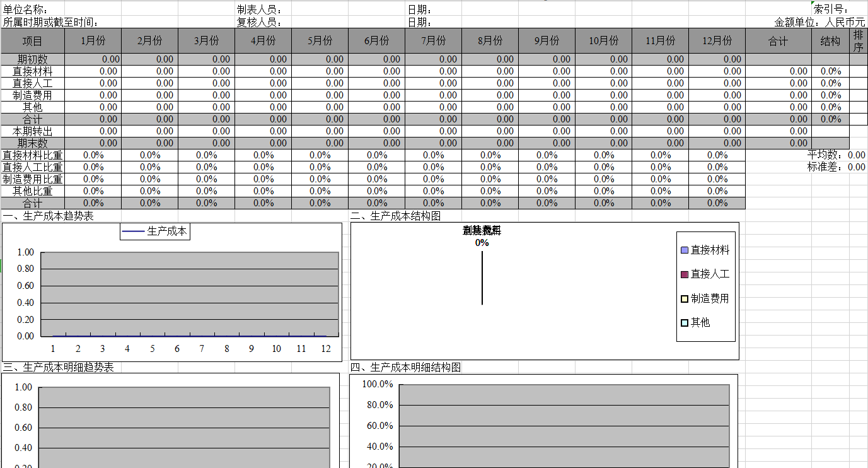Select the 直接人工 row label

click(x=33, y=83)
